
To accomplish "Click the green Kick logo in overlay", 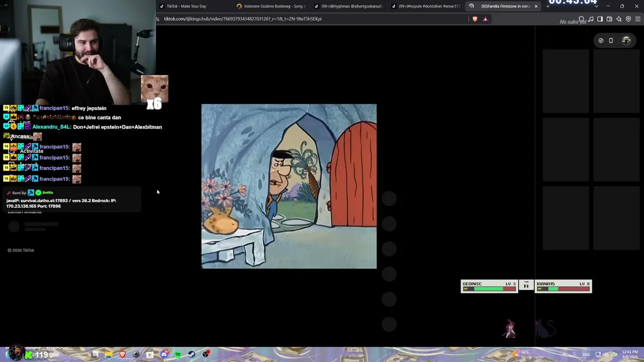I will 29,355.
